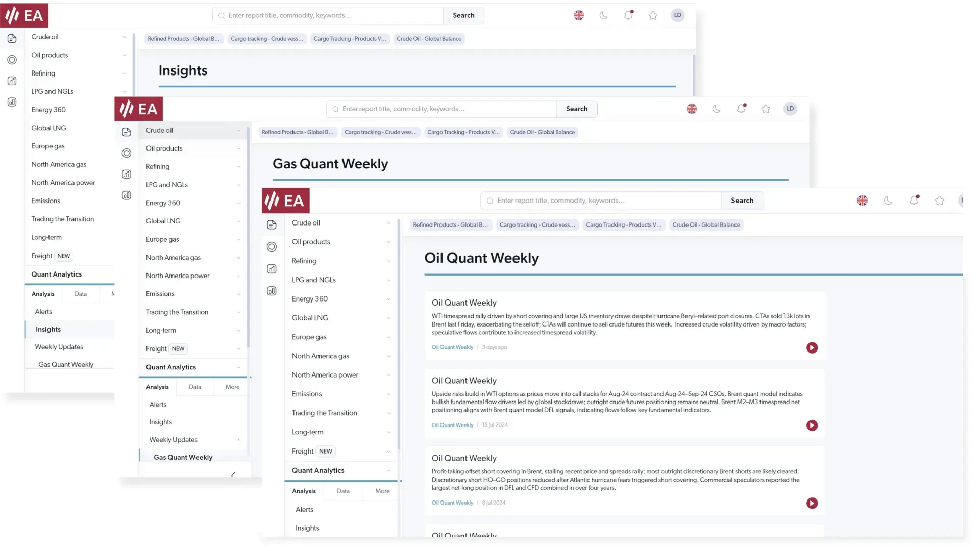Play the Oil Quant Weekly report from 3 days ago
980x551 pixels.
pyautogui.click(x=812, y=348)
